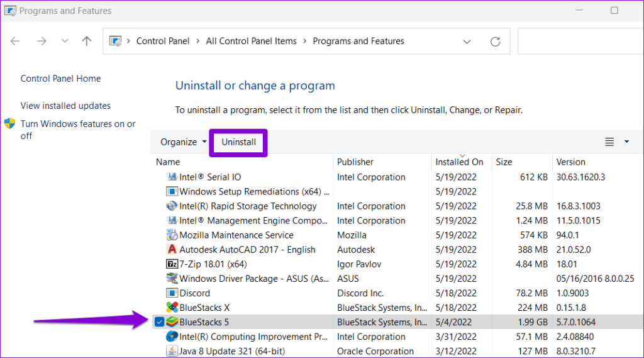This screenshot has width=644, height=358.
Task: Click Intel Computing Improvement Program icon
Action: [x=172, y=337]
